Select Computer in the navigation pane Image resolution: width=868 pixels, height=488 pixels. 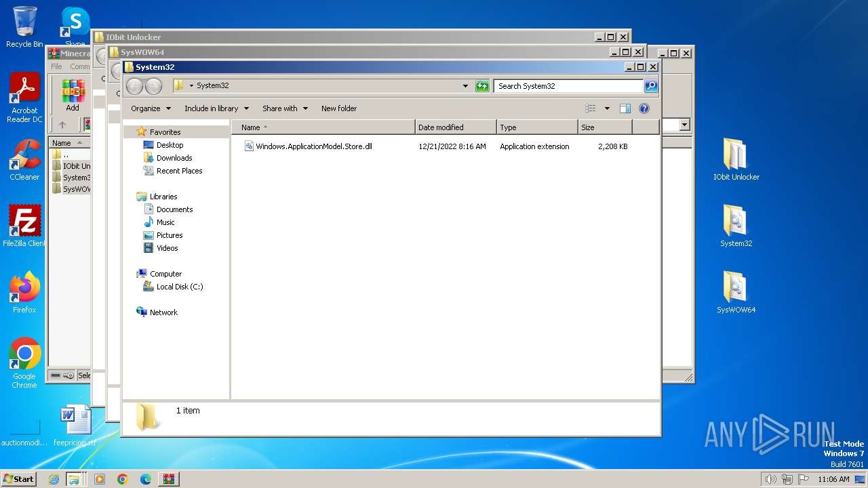click(165, 274)
